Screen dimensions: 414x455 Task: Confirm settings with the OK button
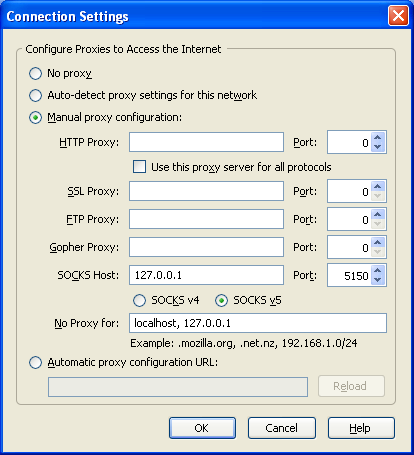[x=202, y=428]
